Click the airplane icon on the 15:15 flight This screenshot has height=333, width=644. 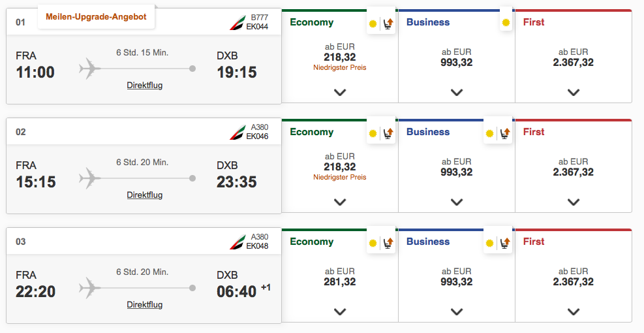(x=89, y=178)
